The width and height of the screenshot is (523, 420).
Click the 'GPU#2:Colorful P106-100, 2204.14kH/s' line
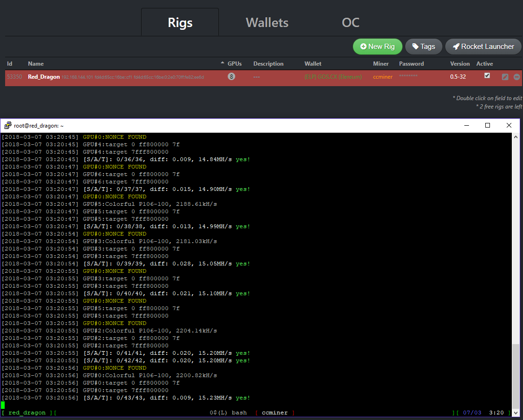(x=109, y=331)
